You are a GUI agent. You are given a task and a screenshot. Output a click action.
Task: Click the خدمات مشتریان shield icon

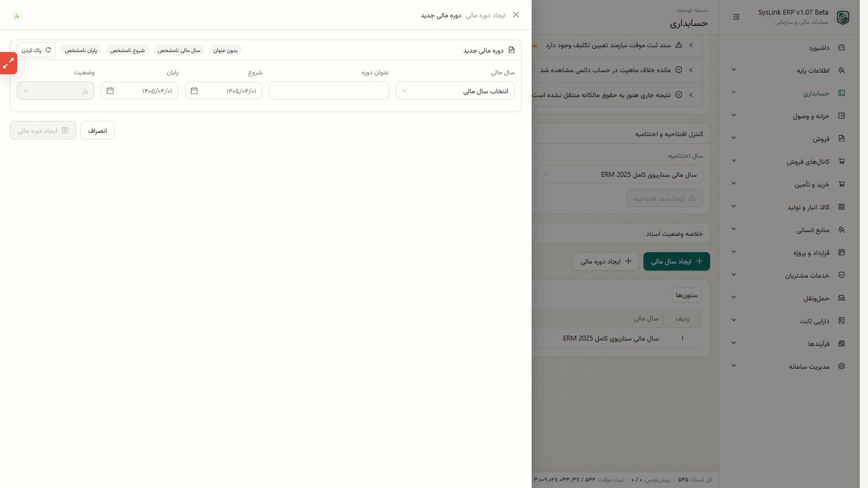pos(841,275)
